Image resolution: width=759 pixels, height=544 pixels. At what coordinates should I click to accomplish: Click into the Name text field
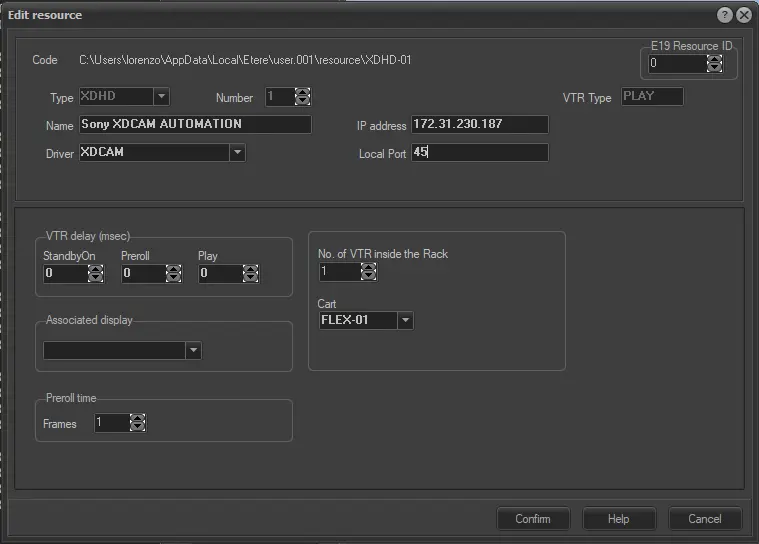click(x=193, y=125)
